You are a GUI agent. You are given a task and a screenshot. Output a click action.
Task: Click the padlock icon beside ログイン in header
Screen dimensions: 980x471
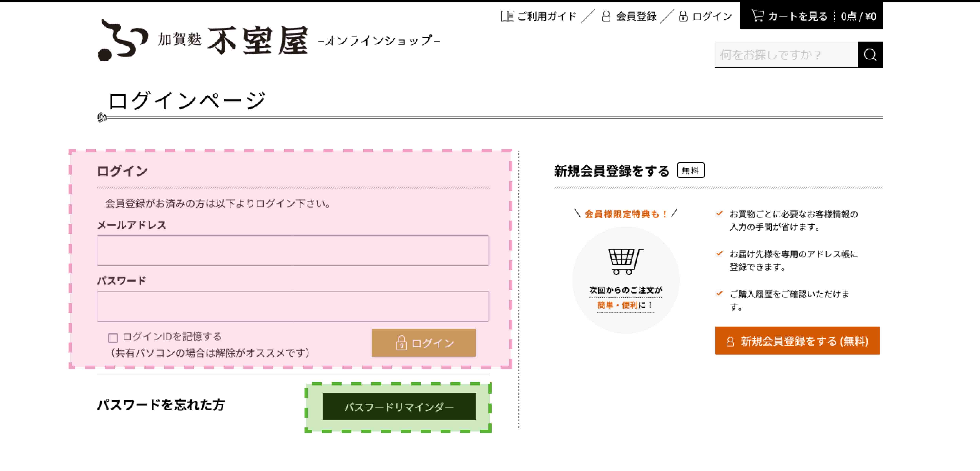coord(683,16)
